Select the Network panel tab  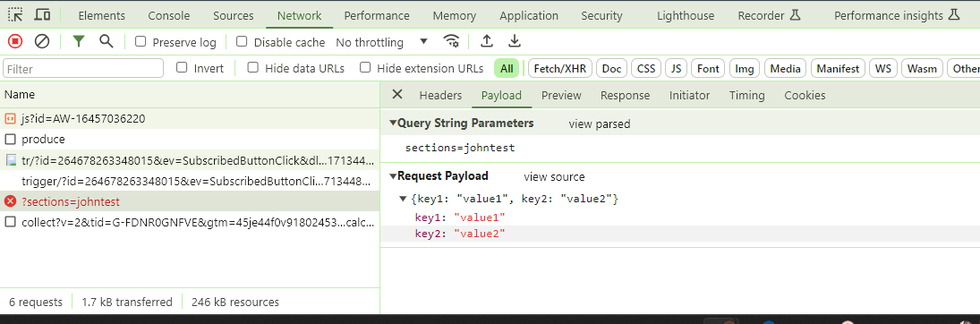pyautogui.click(x=300, y=15)
